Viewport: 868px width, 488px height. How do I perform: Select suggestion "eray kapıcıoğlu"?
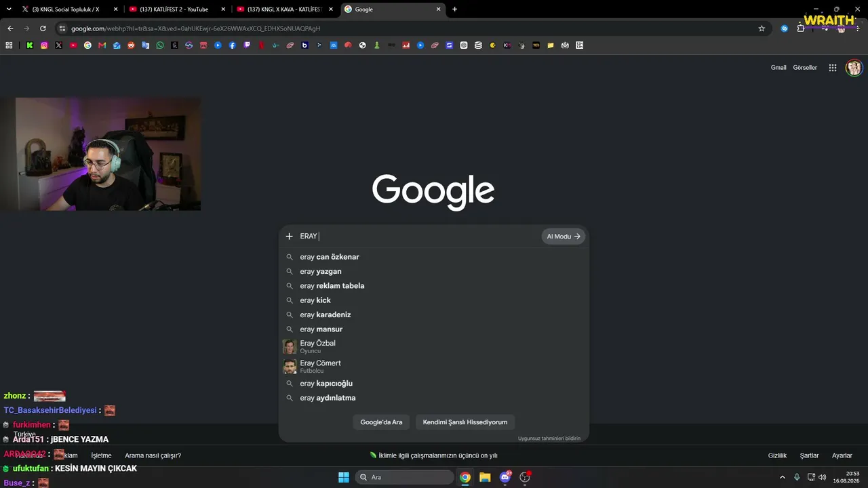pos(434,384)
